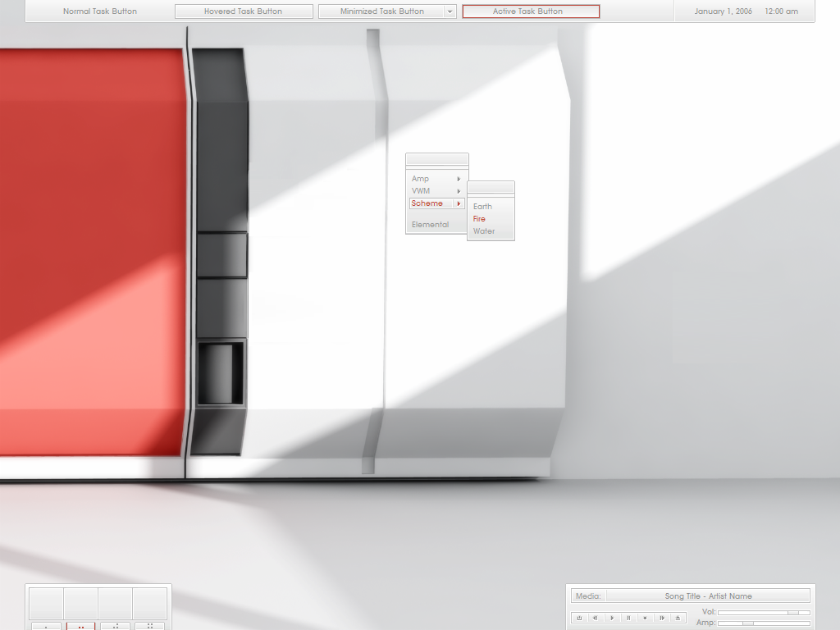Open the first virtual desktop pane
840x630 pixels.
click(46, 603)
